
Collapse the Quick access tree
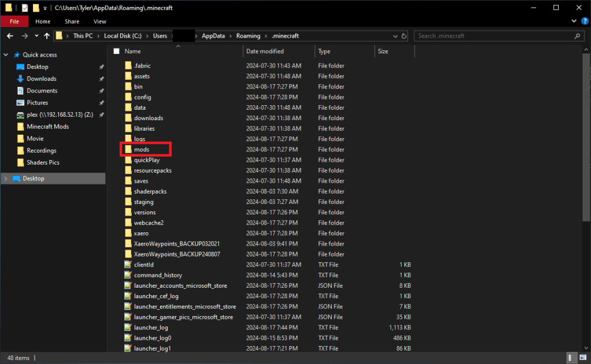[x=6, y=55]
